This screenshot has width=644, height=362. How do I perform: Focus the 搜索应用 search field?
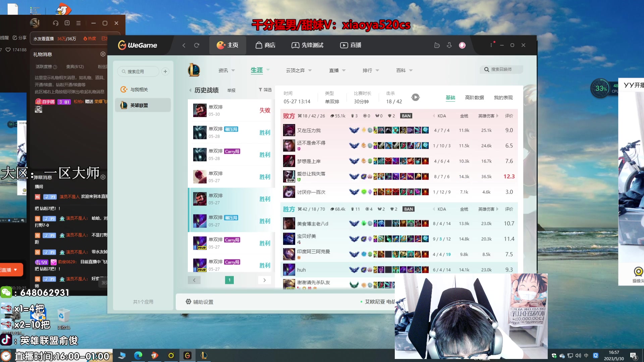(x=138, y=71)
